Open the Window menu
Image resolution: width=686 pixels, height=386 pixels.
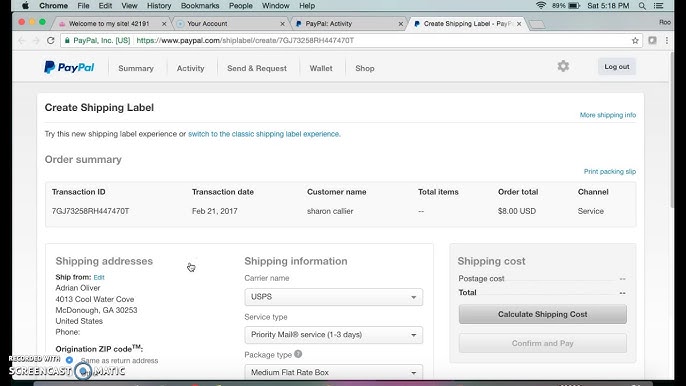click(276, 6)
